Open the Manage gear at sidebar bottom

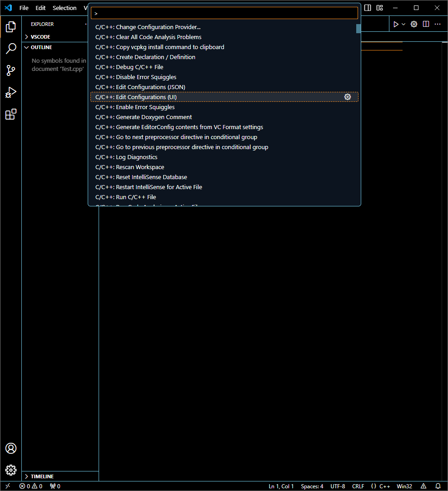tap(10, 470)
